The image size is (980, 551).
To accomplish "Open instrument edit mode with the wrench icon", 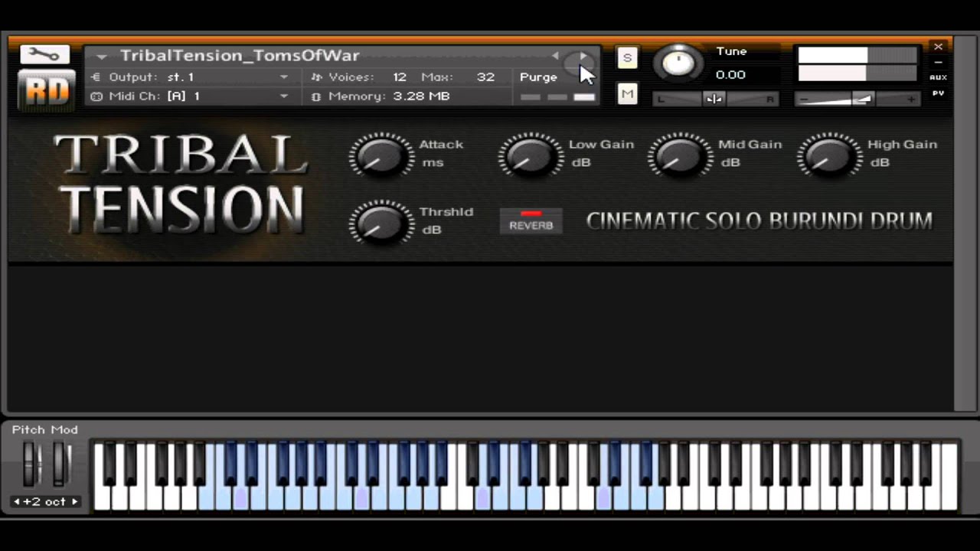I will pyautogui.click(x=44, y=54).
